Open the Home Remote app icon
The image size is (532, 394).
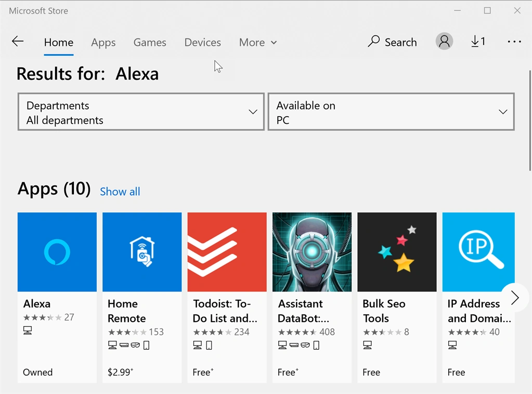(x=142, y=252)
